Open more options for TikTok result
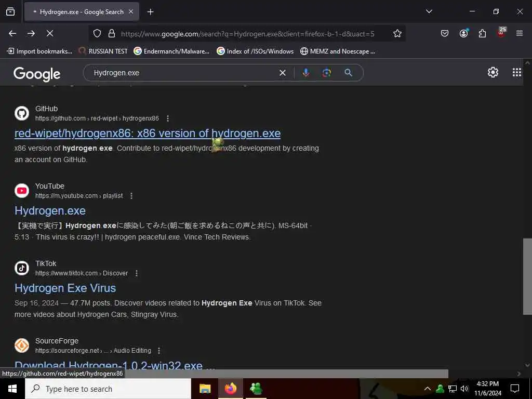 pyautogui.click(x=137, y=273)
